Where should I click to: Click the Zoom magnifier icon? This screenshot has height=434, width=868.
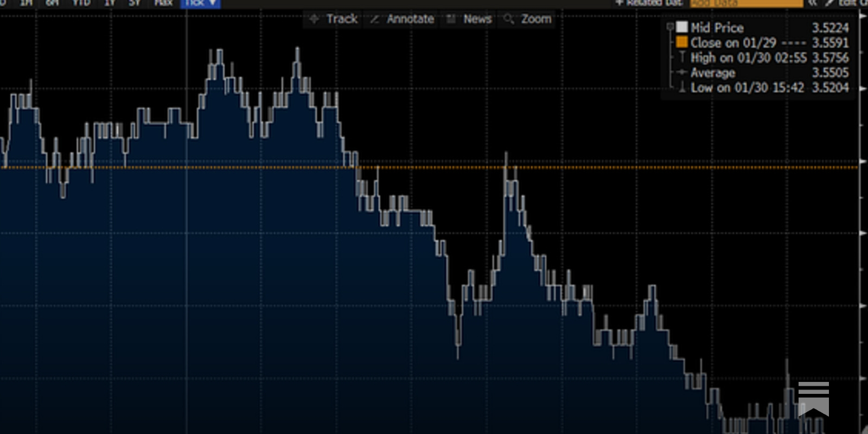(x=508, y=20)
